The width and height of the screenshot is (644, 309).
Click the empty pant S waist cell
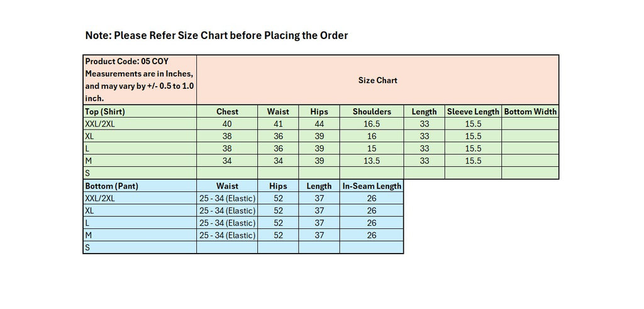pos(227,248)
